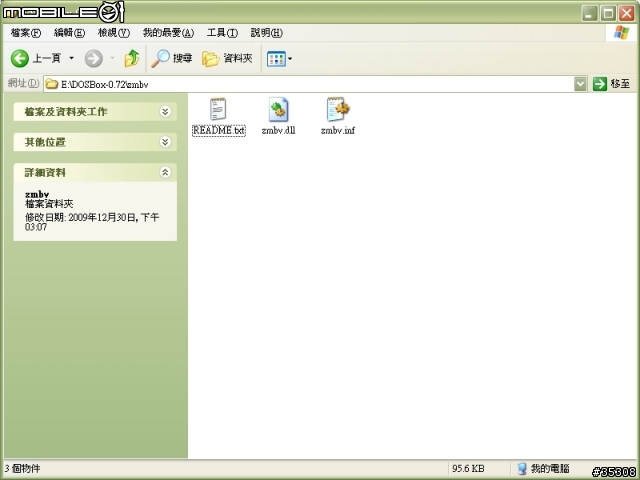This screenshot has height=480, width=640.
Task: Open the 檢視(V) menu
Action: (114, 33)
